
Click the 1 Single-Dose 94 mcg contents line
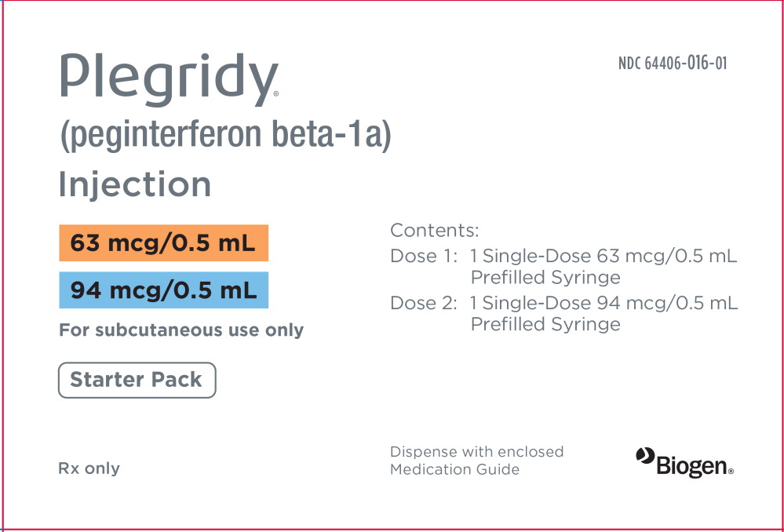(x=603, y=303)
